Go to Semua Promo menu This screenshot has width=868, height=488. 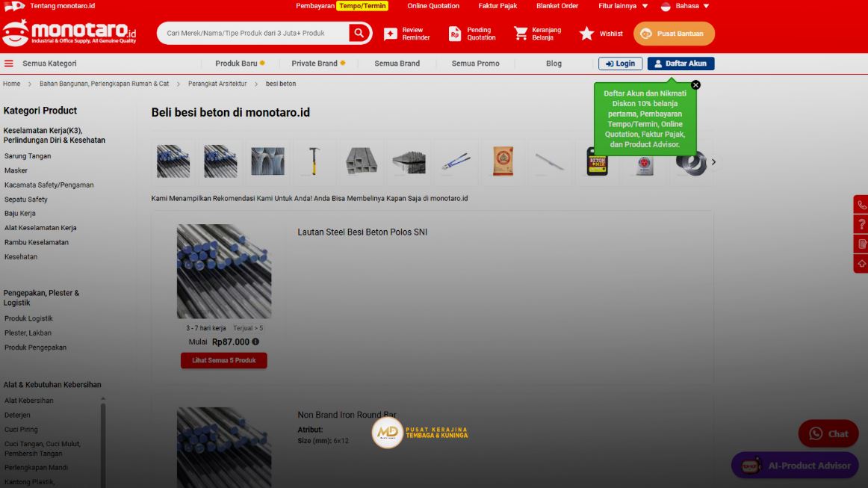tap(475, 64)
